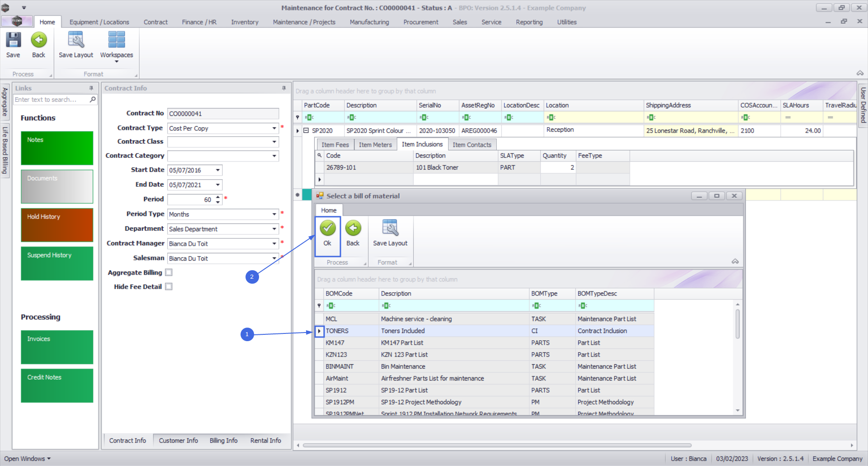Tick the Hide Fee Detail checkbox
This screenshot has height=466, width=868.
[169, 287]
